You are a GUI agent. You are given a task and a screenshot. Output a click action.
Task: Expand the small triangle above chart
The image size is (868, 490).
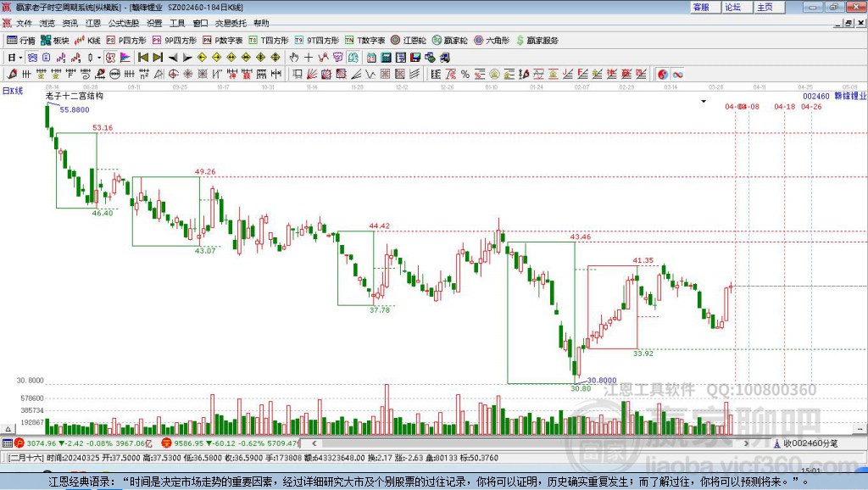point(704,102)
